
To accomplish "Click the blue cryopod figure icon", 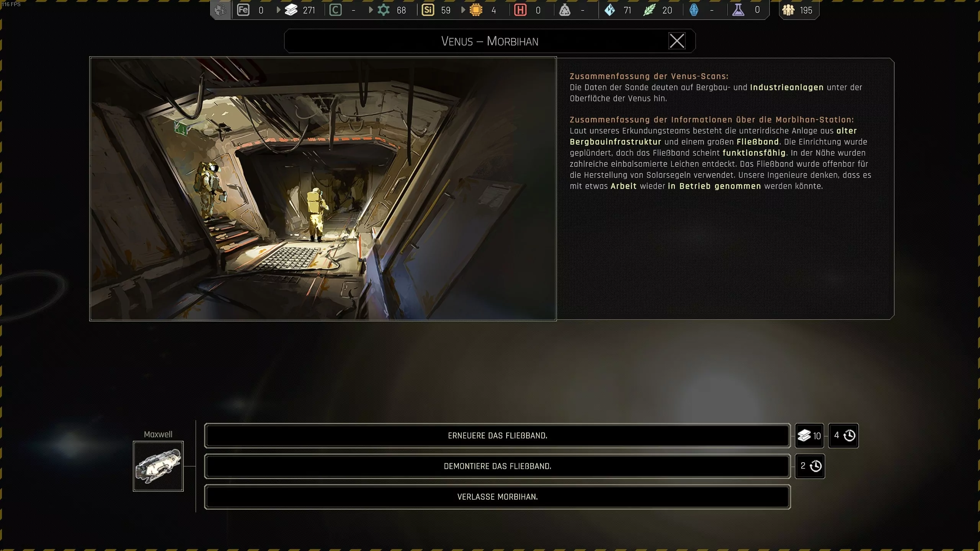I will coord(694,10).
